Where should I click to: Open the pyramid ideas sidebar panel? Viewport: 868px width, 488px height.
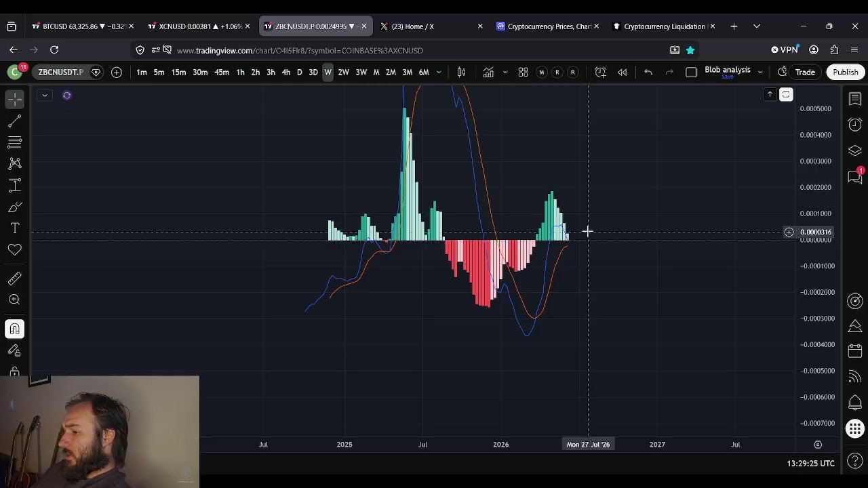click(855, 326)
